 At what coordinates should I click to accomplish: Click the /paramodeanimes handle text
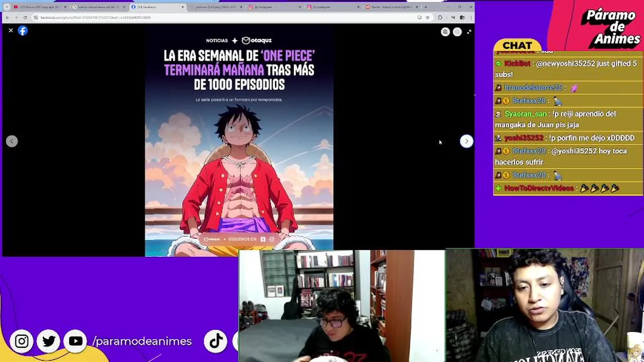pos(142,341)
